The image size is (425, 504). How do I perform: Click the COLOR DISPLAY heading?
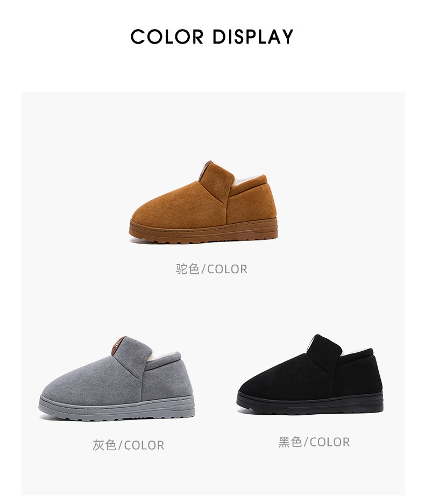coord(212,37)
